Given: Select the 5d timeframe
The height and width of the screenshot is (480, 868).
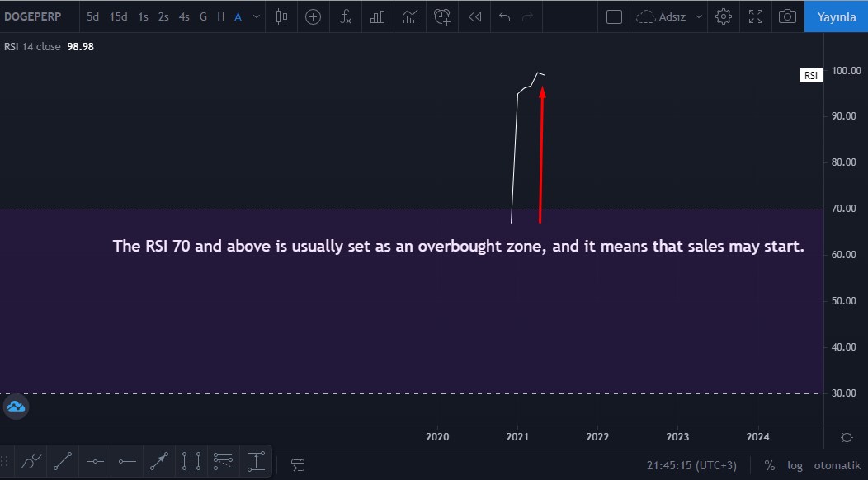Looking at the screenshot, I should pos(92,16).
